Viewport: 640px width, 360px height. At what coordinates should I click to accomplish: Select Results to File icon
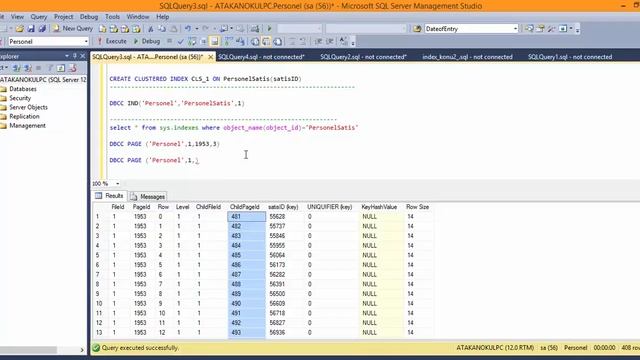tap(278, 41)
